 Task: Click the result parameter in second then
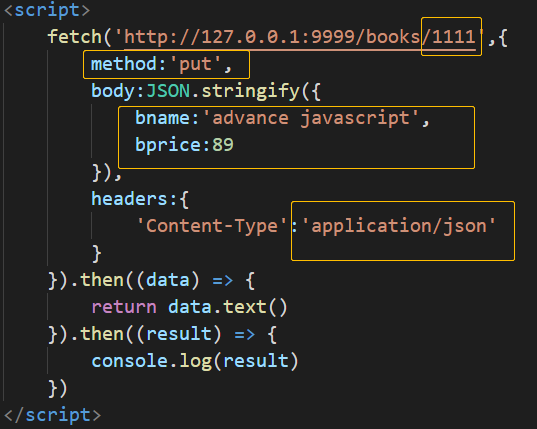click(x=179, y=334)
